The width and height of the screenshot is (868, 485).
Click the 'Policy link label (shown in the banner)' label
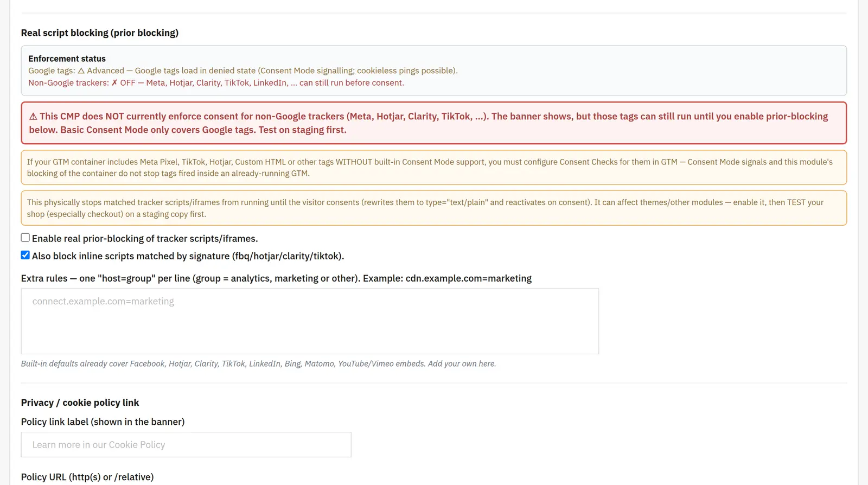click(103, 422)
